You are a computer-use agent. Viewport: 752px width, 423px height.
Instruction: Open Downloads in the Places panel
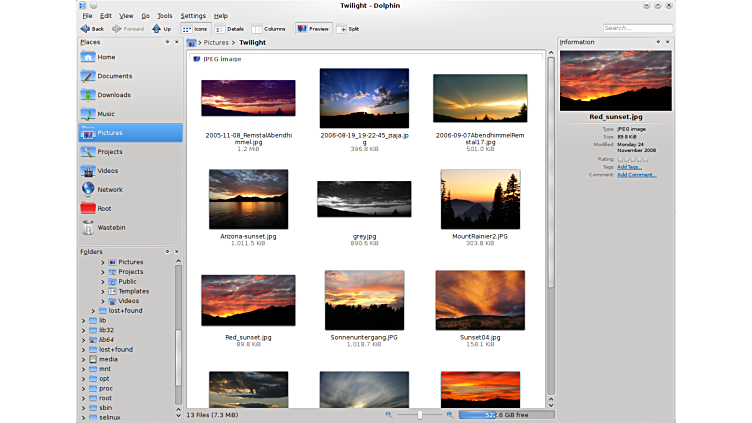pyautogui.click(x=113, y=95)
